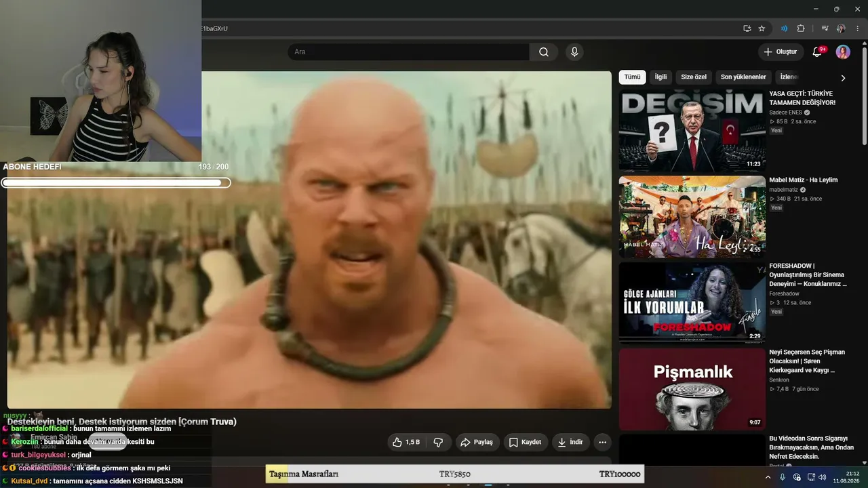
Task: Select the Tümü filter chip
Action: click(632, 77)
